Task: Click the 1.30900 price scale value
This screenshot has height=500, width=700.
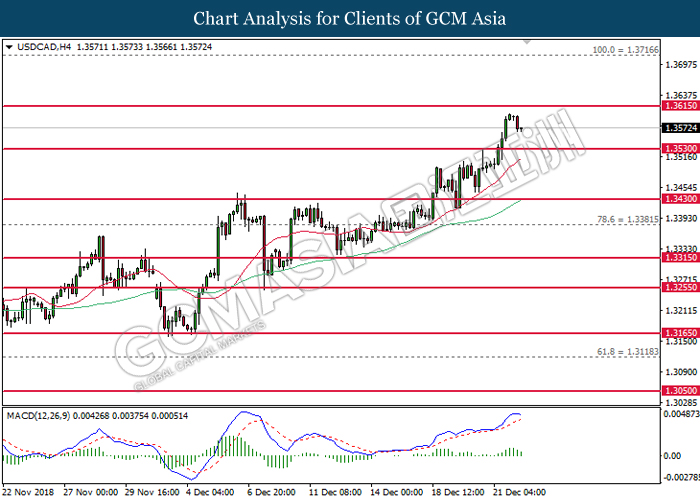Action: 681,371
